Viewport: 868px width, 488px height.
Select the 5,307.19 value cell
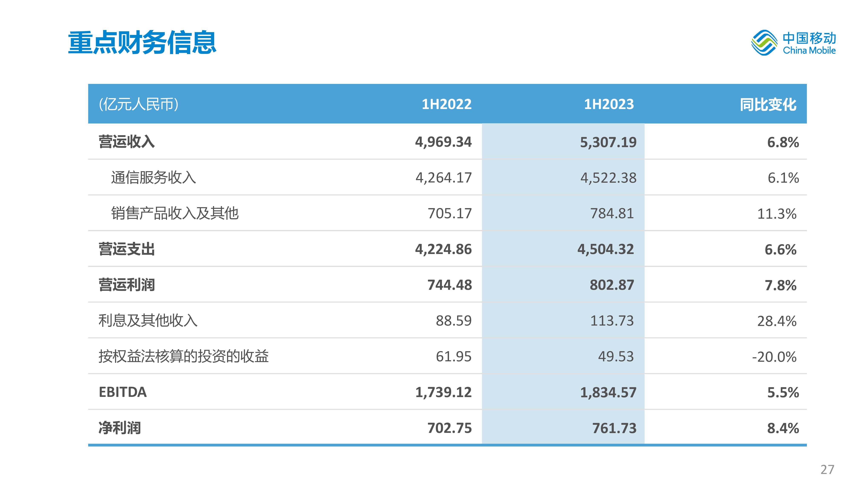[608, 142]
